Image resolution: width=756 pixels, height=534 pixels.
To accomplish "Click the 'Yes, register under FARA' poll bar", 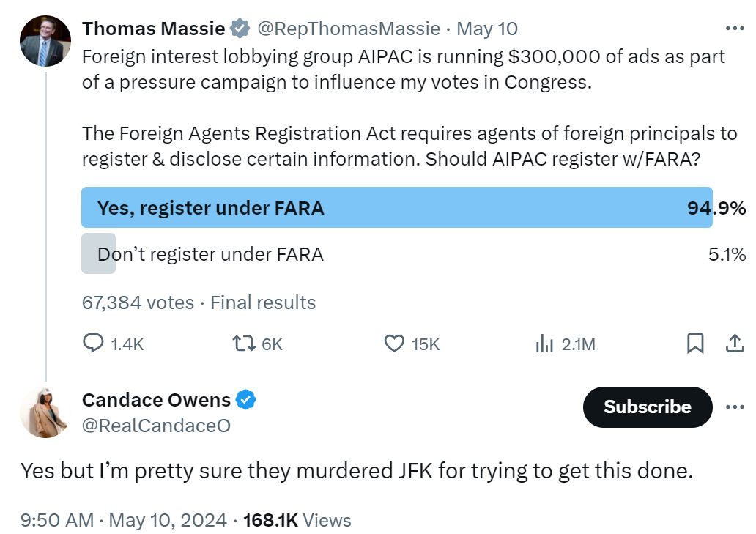I will (396, 208).
